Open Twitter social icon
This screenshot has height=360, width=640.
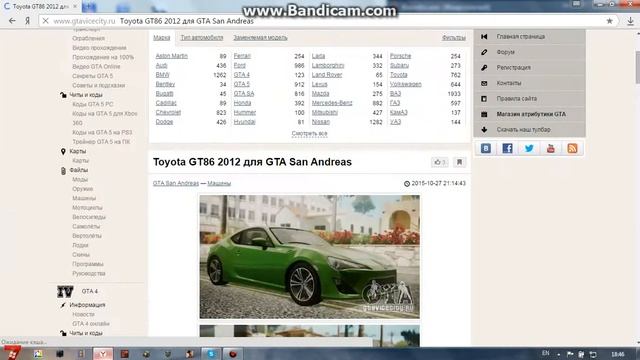coord(529,148)
